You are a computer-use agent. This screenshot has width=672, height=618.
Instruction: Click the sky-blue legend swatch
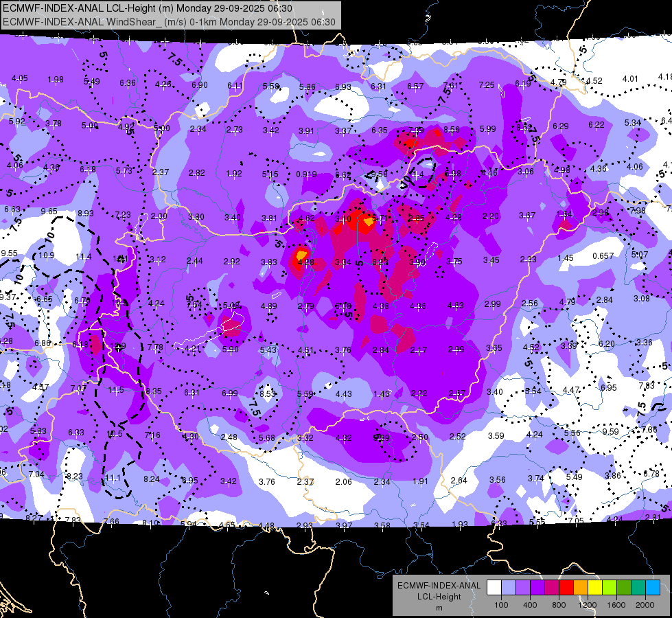[653, 588]
